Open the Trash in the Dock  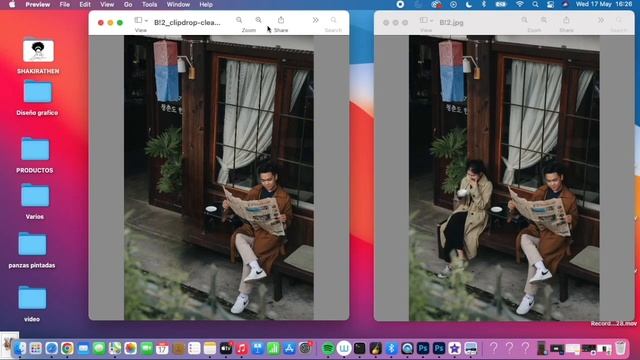coord(620,348)
